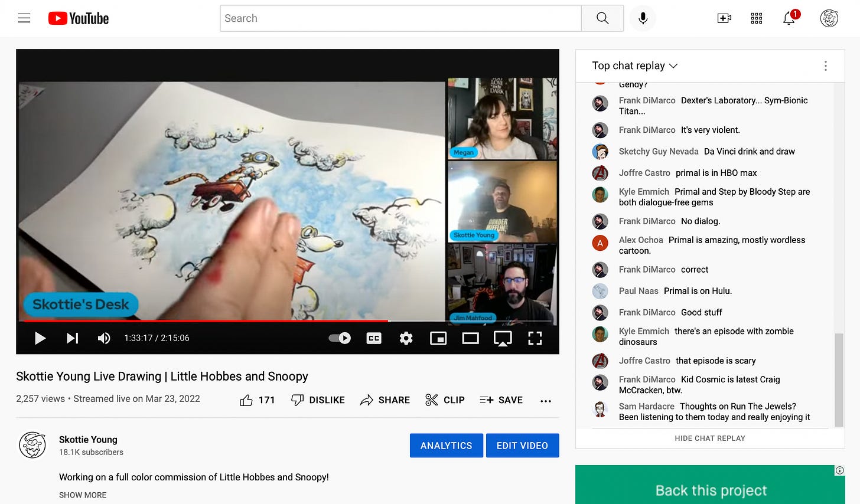Open ad info icon
This screenshot has width=860, height=504.
[x=839, y=470]
